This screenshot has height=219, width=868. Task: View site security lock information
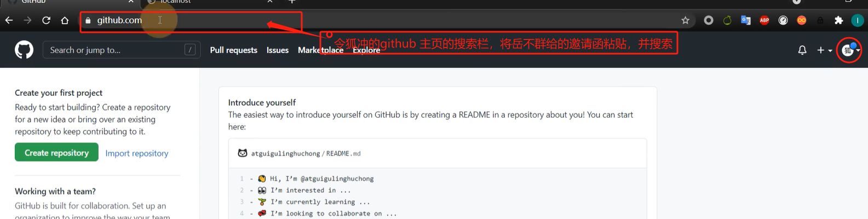pos(88,20)
